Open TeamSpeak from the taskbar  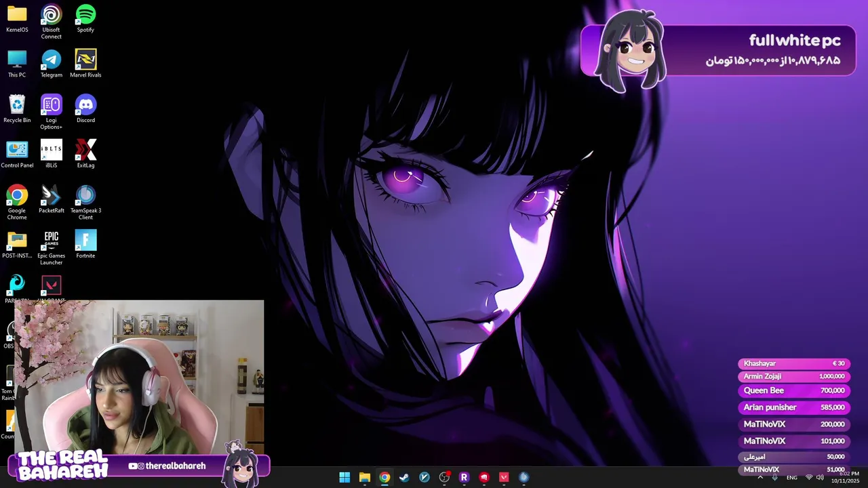pos(524,477)
